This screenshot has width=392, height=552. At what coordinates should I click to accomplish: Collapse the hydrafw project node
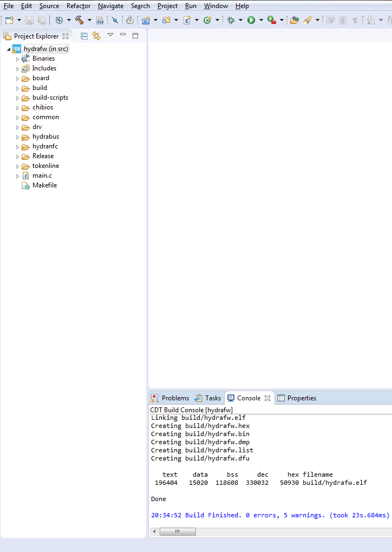9,49
